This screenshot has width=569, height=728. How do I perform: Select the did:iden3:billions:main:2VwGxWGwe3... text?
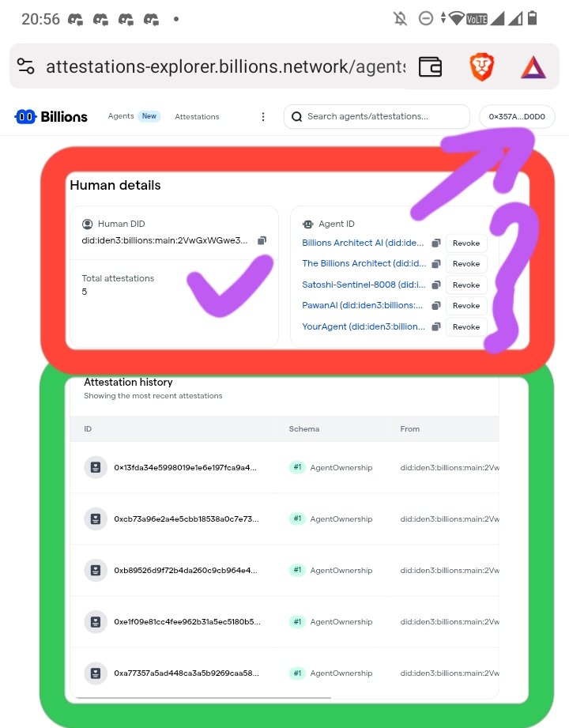164,240
